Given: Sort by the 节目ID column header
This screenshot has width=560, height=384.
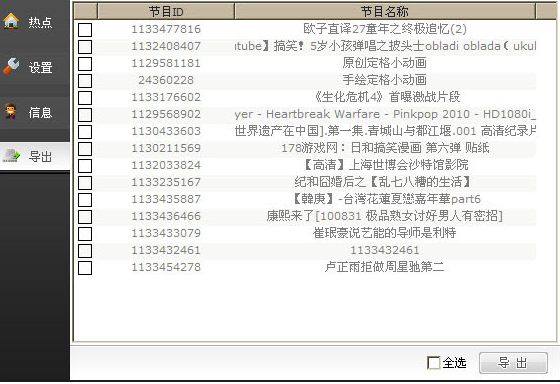Looking at the screenshot, I should [166, 11].
